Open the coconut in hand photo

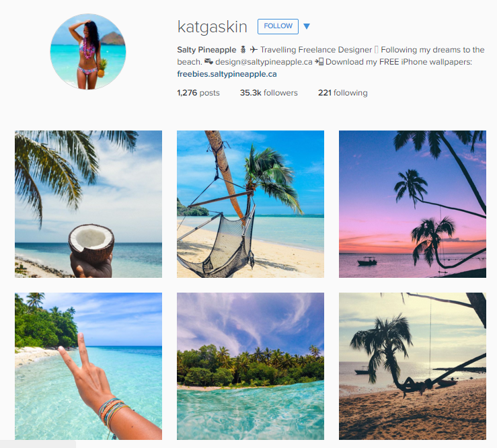[88, 204]
